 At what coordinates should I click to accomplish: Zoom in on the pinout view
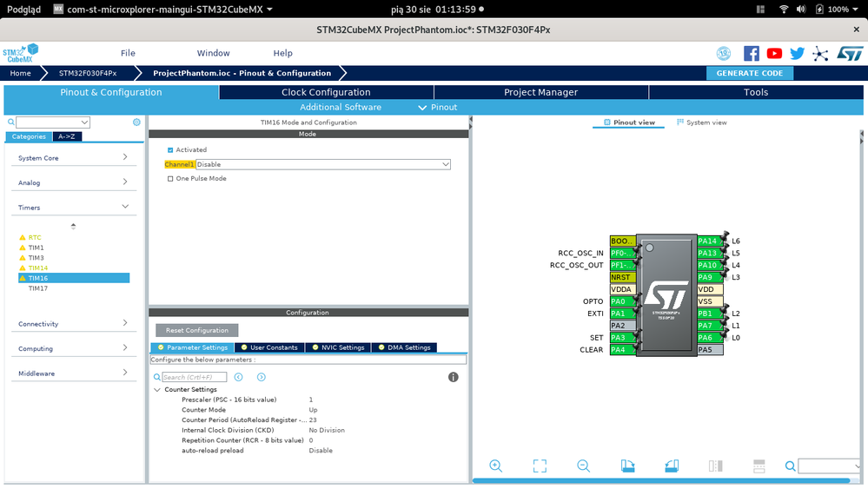coord(495,466)
